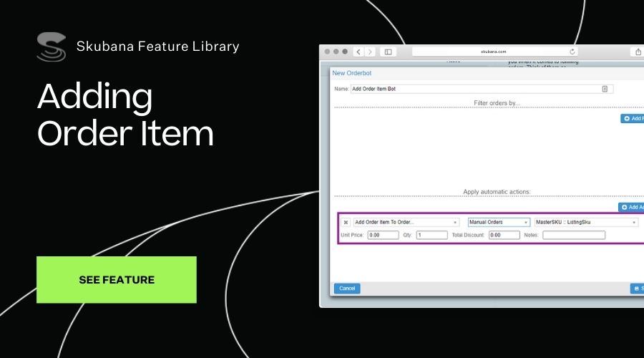This screenshot has height=358, width=644.
Task: Click the Qty field
Action: [x=431, y=235]
